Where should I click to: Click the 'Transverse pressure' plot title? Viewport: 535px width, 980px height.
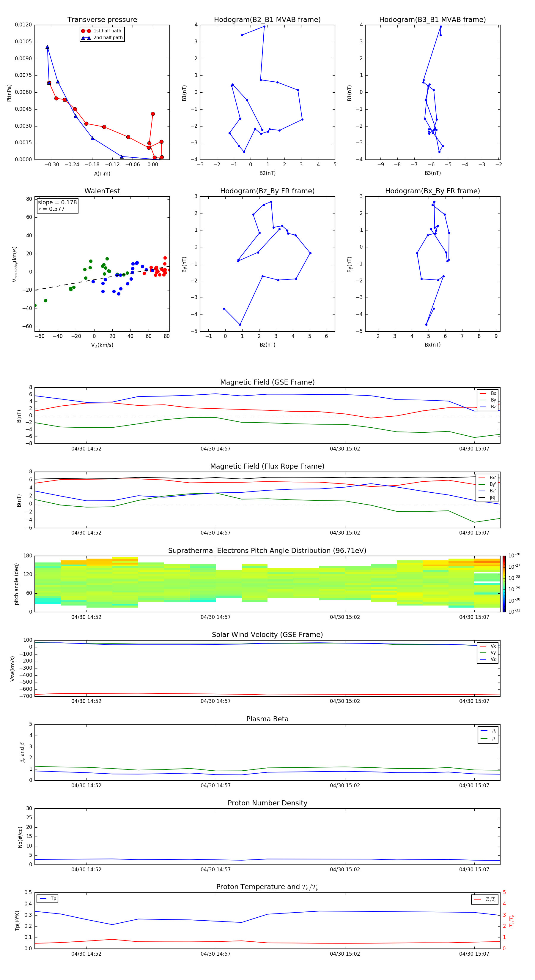102,20
